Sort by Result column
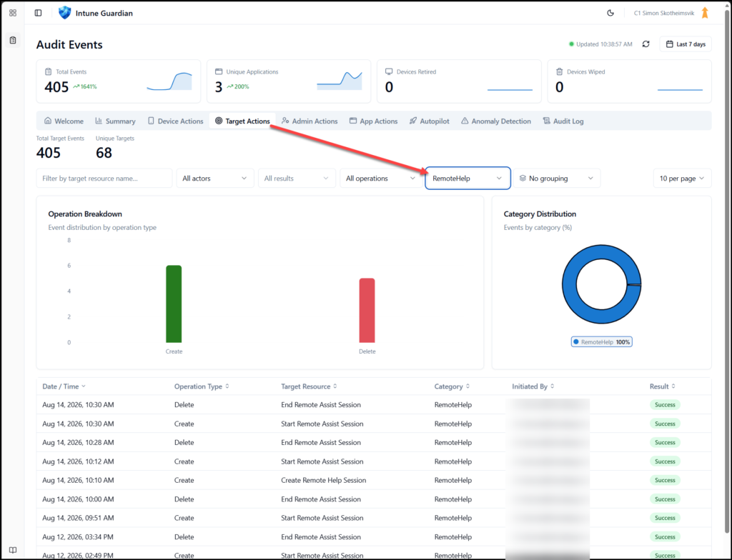The height and width of the screenshot is (560, 732). [663, 386]
